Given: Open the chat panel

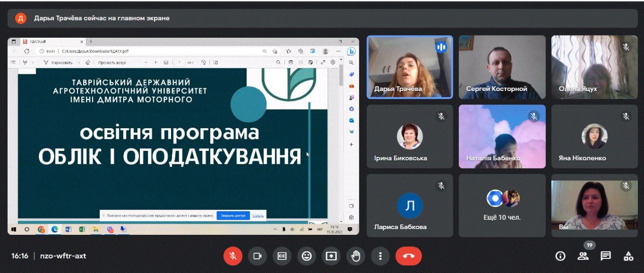Looking at the screenshot, I should [606, 256].
